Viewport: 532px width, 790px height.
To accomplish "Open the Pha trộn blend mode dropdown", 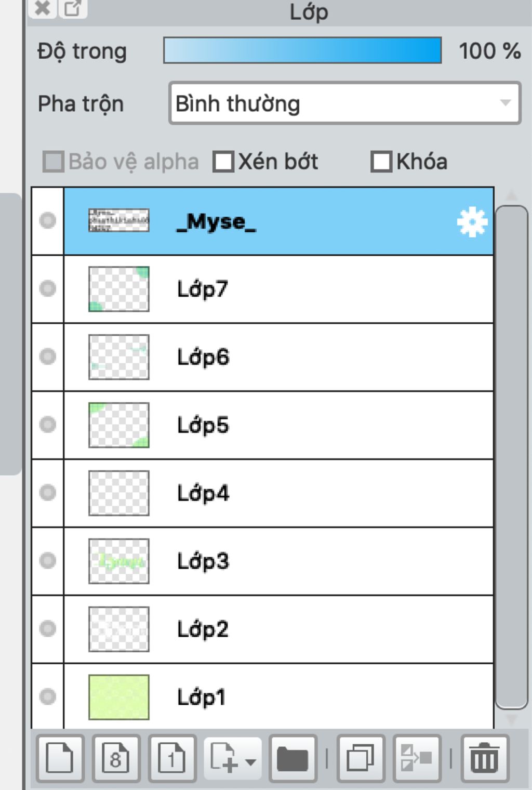I will 344,103.
